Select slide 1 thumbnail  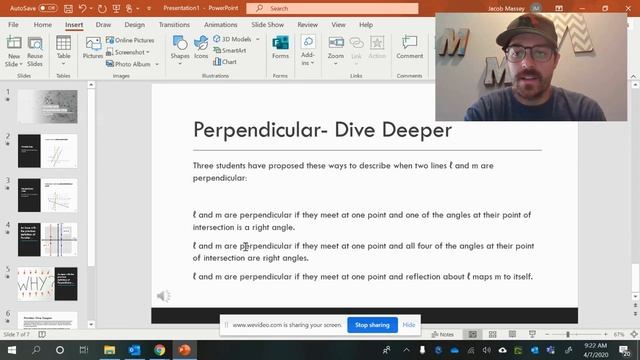[47, 107]
